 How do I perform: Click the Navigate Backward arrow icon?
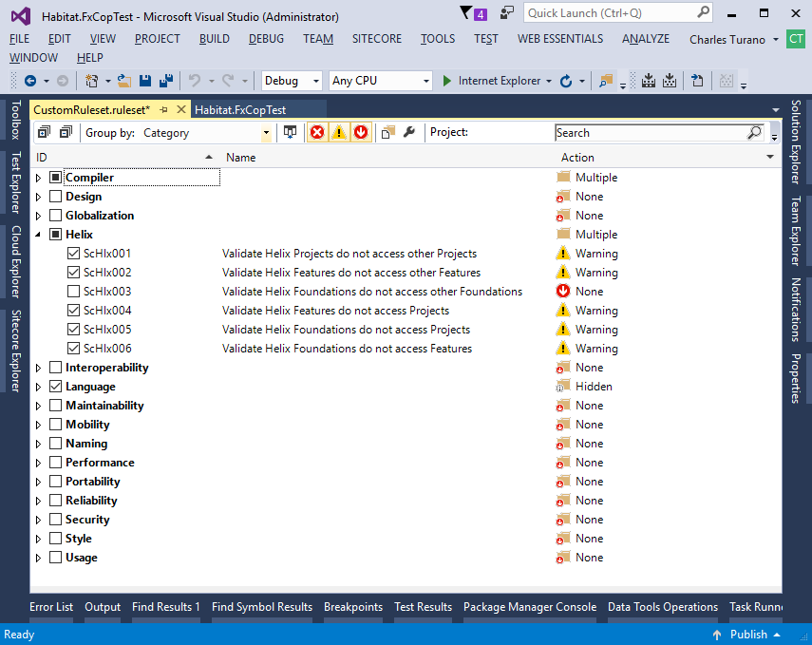(x=30, y=81)
